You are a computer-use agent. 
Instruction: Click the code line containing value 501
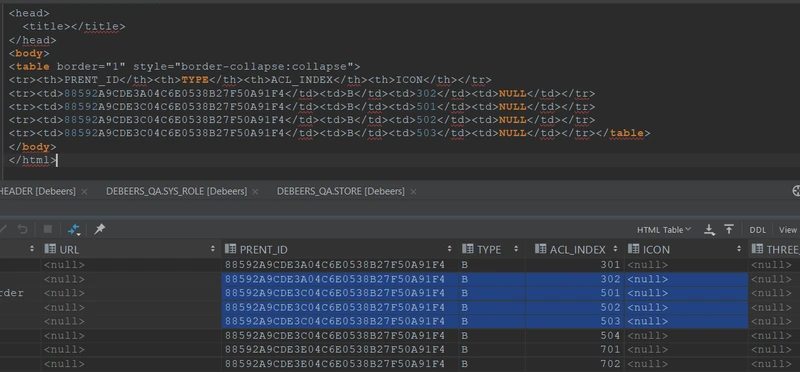pyautogui.click(x=302, y=107)
